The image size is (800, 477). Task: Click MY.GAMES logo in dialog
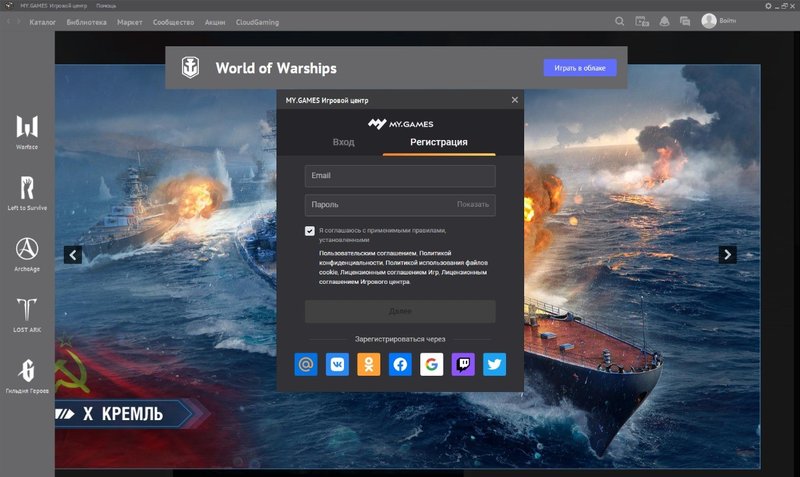pos(401,123)
